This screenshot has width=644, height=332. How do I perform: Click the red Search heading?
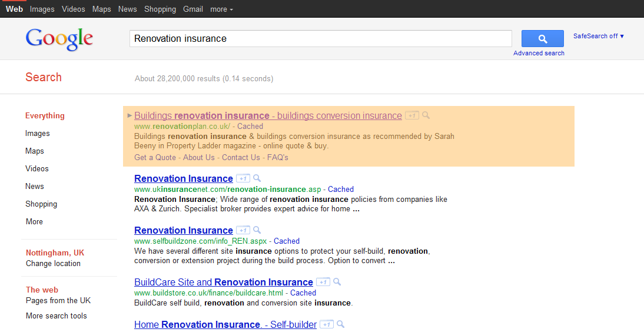pos(44,77)
